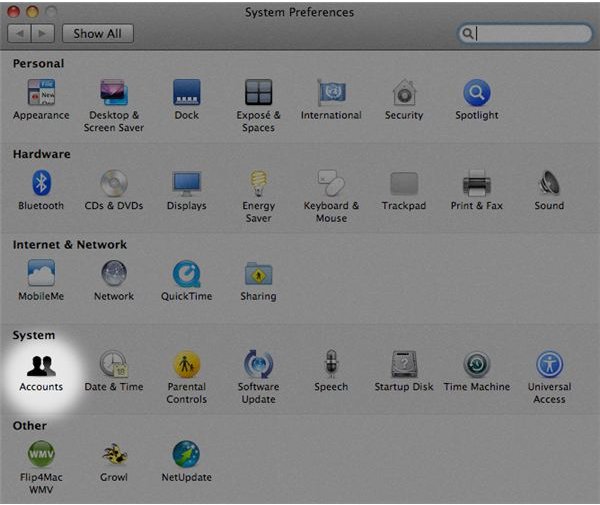Close the System Preferences window
Screen dimensions: 600x505
(x=14, y=12)
